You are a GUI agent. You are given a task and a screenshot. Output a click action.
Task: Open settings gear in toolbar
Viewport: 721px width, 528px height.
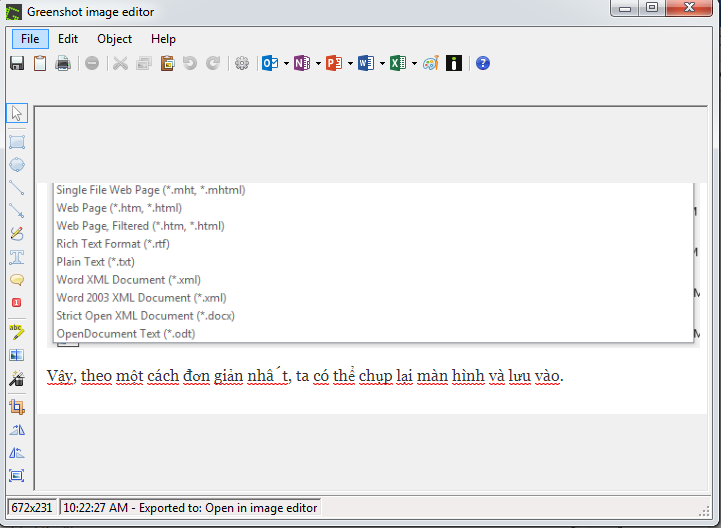(x=241, y=63)
